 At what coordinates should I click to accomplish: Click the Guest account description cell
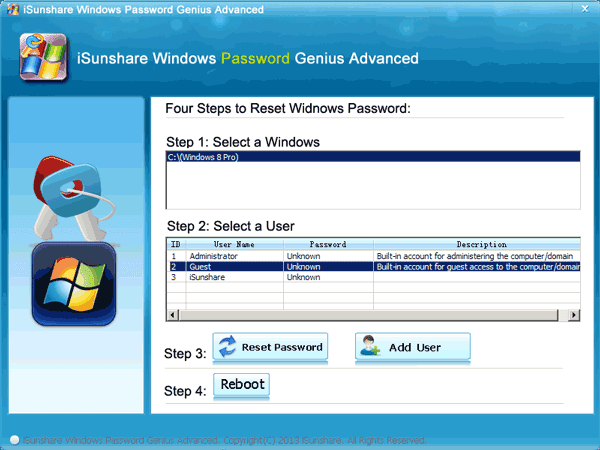click(x=477, y=267)
